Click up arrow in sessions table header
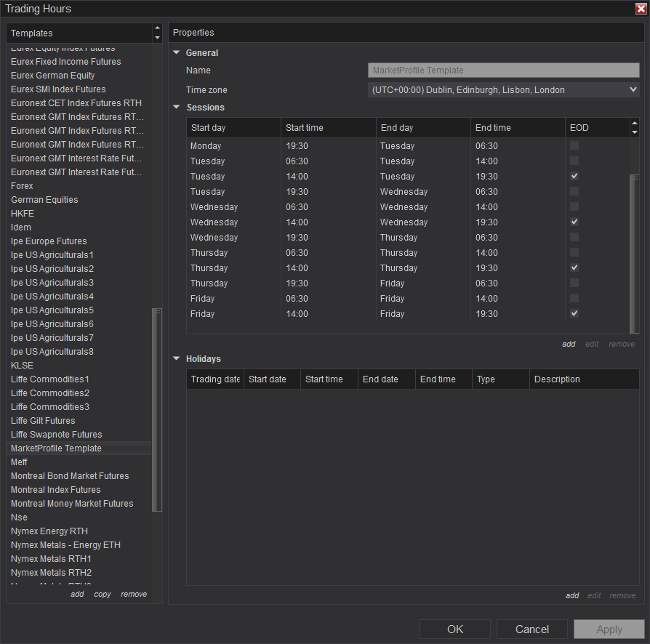This screenshot has height=644, width=650. pos(634,123)
